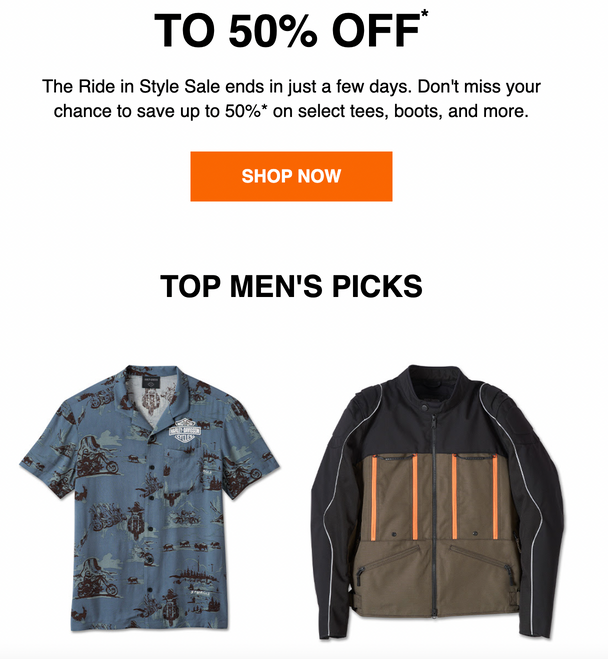Click the jacket's stand-up collar
The height and width of the screenshot is (659, 608).
pyautogui.click(x=436, y=385)
